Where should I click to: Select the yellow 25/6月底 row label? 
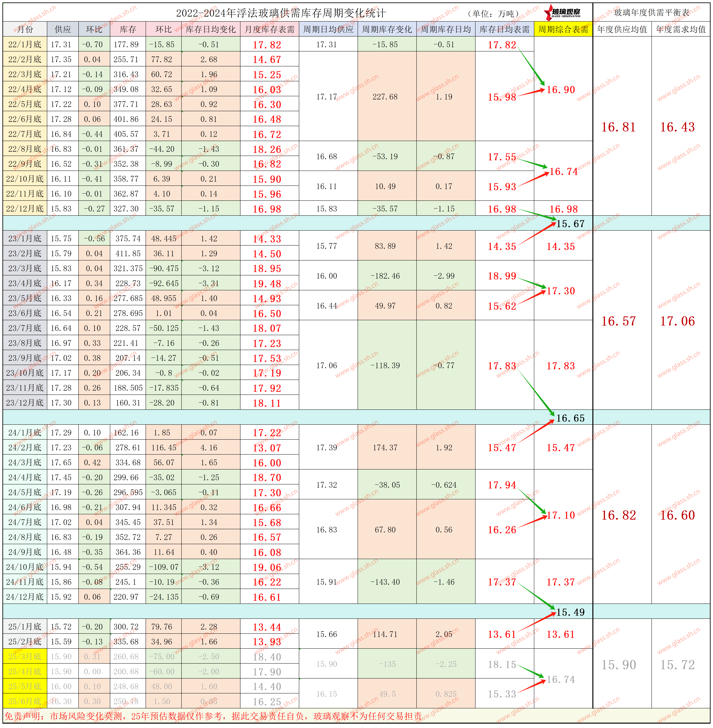[x=25, y=701]
